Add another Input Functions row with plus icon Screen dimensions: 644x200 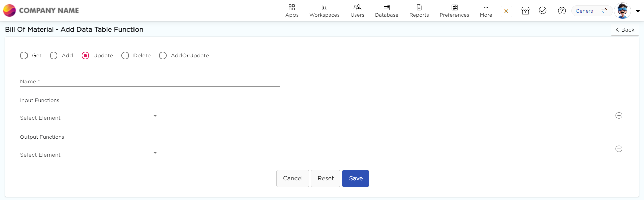pyautogui.click(x=619, y=115)
